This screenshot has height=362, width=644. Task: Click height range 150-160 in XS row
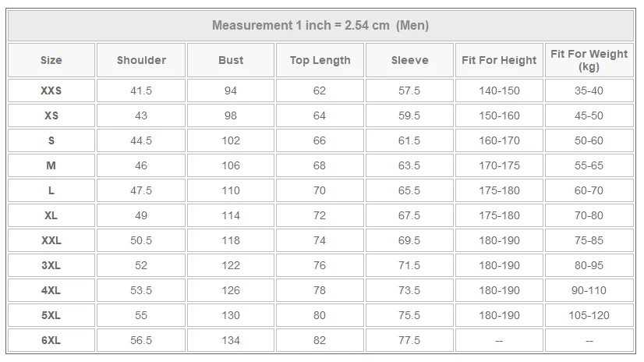499,115
